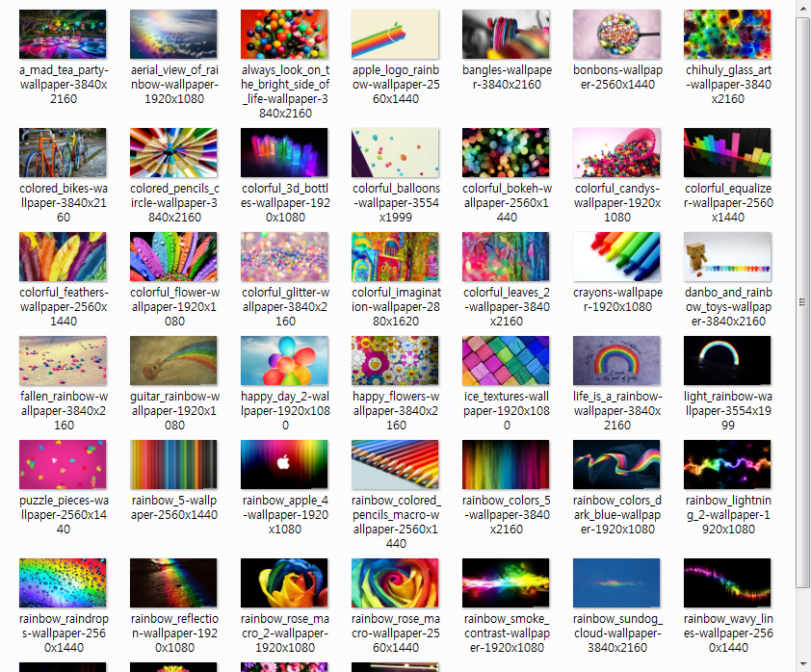Select the colored_bikes wallpaper thumbnail
Image resolution: width=811 pixels, height=672 pixels.
click(63, 152)
